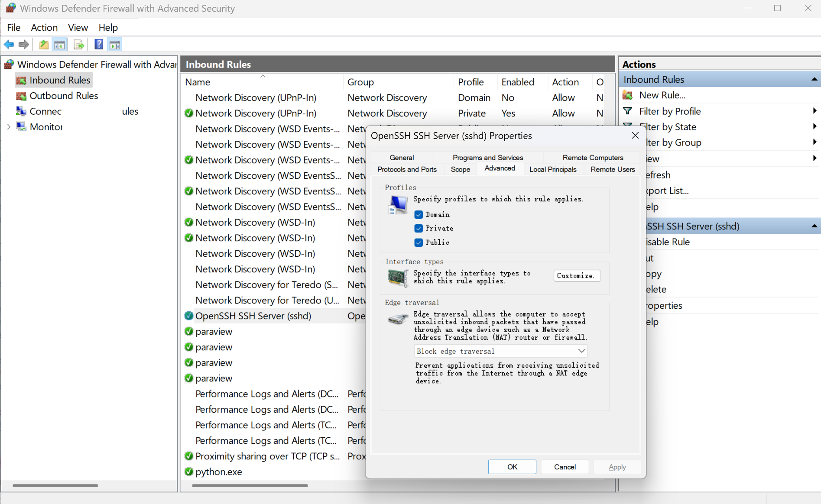
Task: Switch to the Protocols and Ports tab
Action: (407, 169)
